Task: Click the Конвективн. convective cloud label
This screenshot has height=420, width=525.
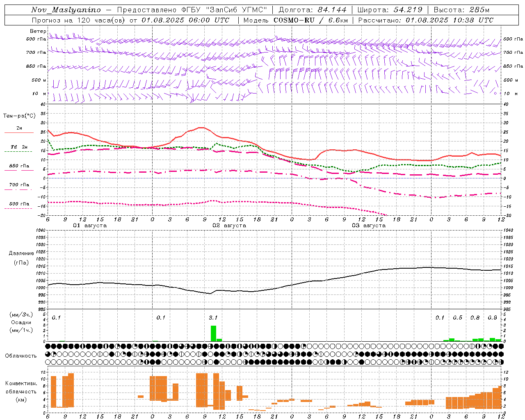Action: 21,383
